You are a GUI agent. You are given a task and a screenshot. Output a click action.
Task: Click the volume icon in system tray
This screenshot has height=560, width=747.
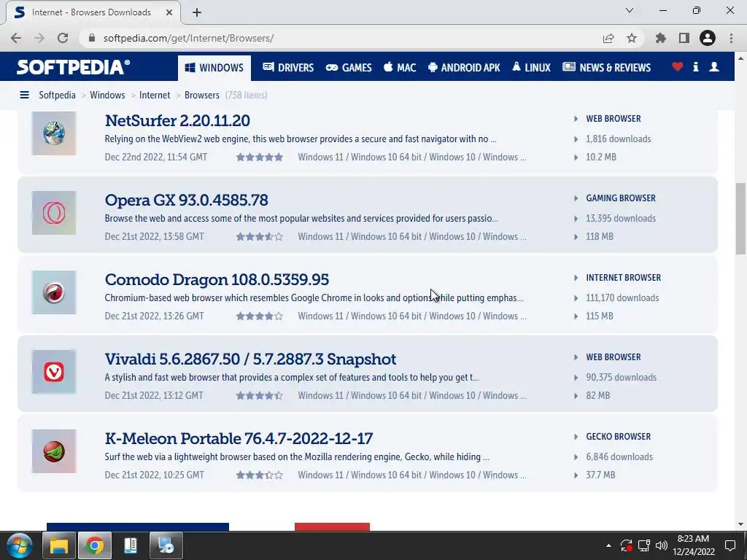[x=661, y=545]
